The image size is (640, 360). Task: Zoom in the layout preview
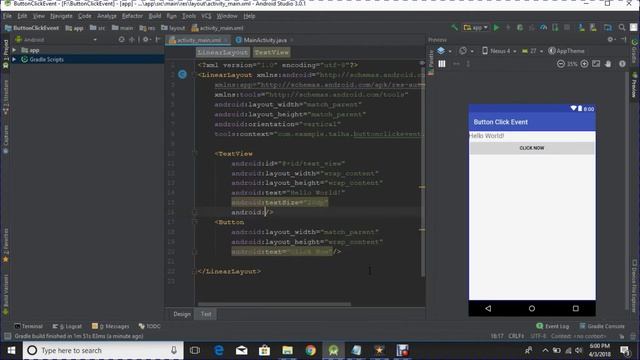click(584, 64)
